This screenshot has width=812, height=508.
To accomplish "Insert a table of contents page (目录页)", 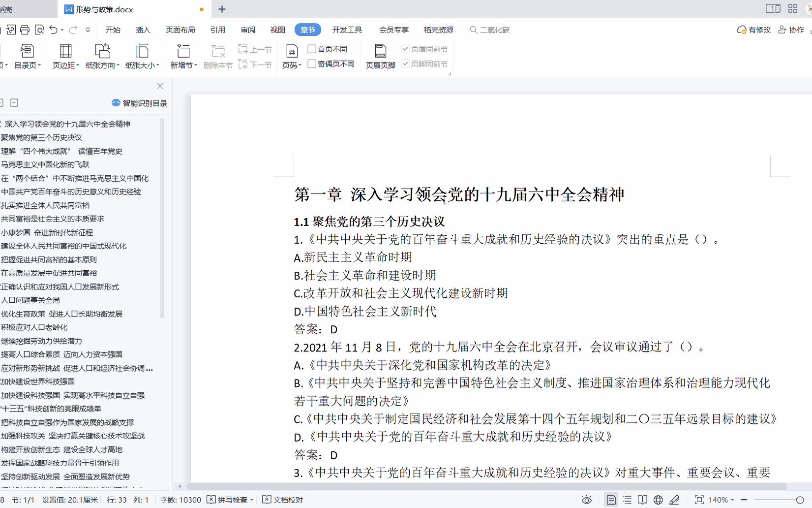I will (x=28, y=56).
